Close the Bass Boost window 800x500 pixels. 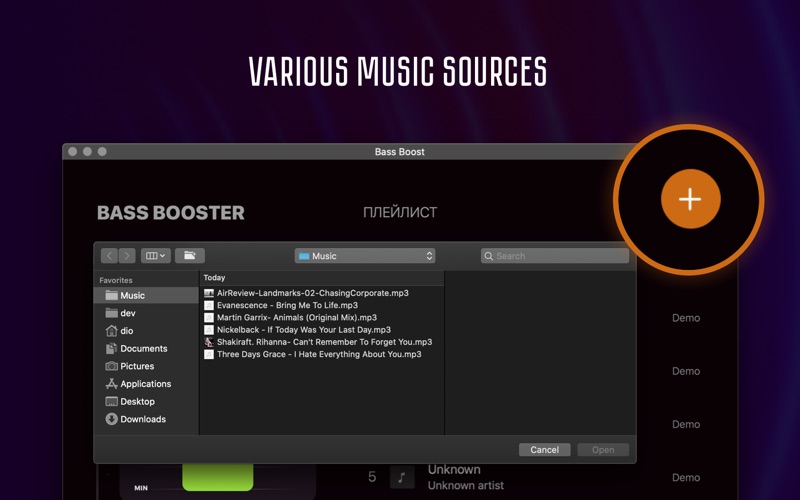[72, 152]
